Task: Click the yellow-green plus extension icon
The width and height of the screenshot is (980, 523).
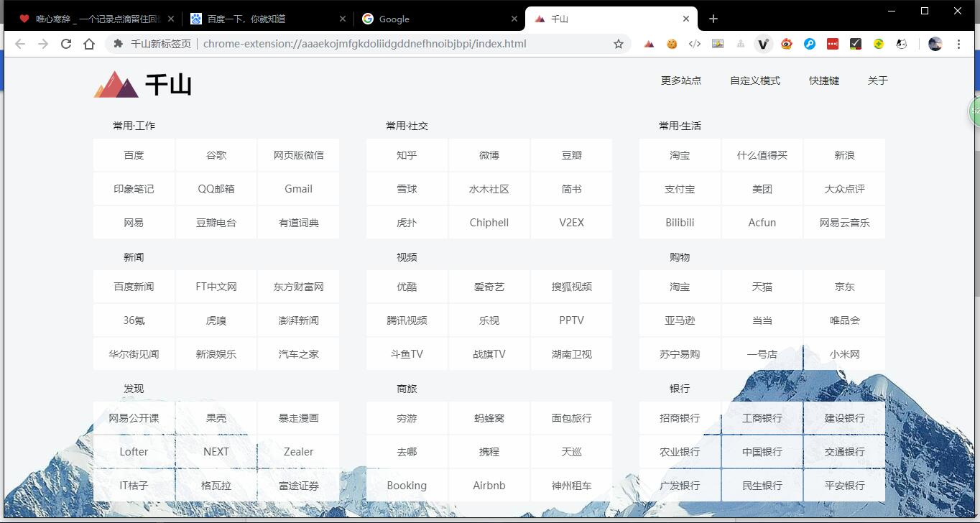Action: (879, 44)
